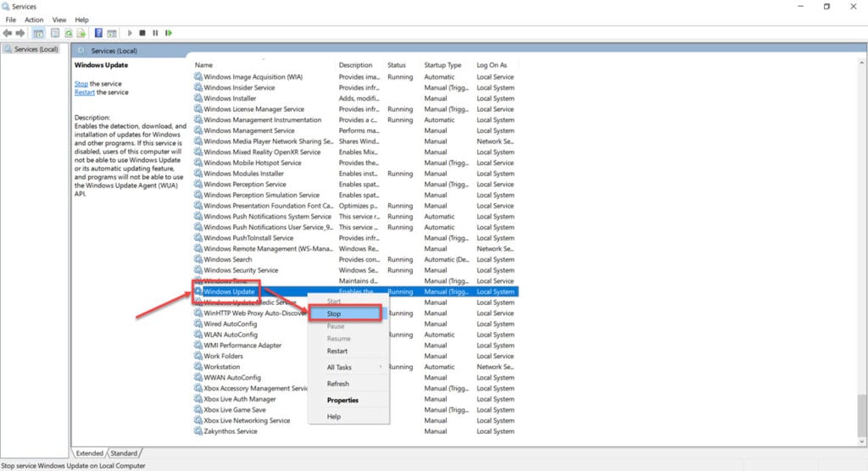Click the Stop Service square icon
868x471 pixels.
(x=142, y=33)
